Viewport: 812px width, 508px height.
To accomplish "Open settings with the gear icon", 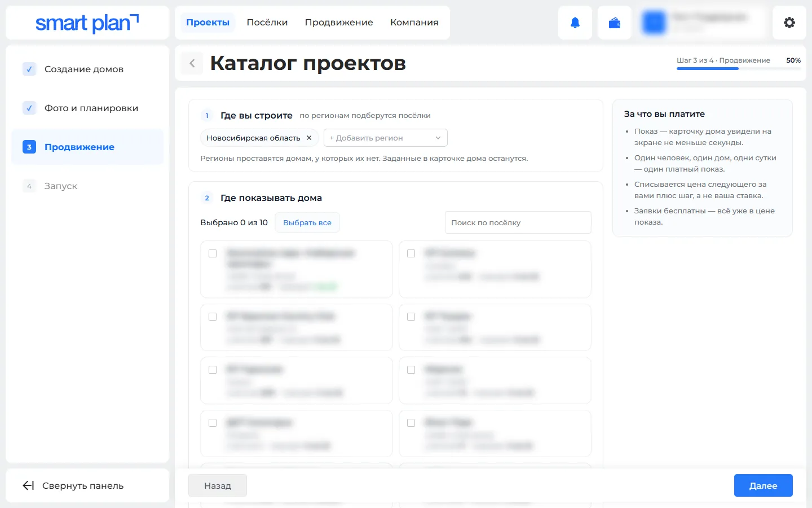I will 789,23.
